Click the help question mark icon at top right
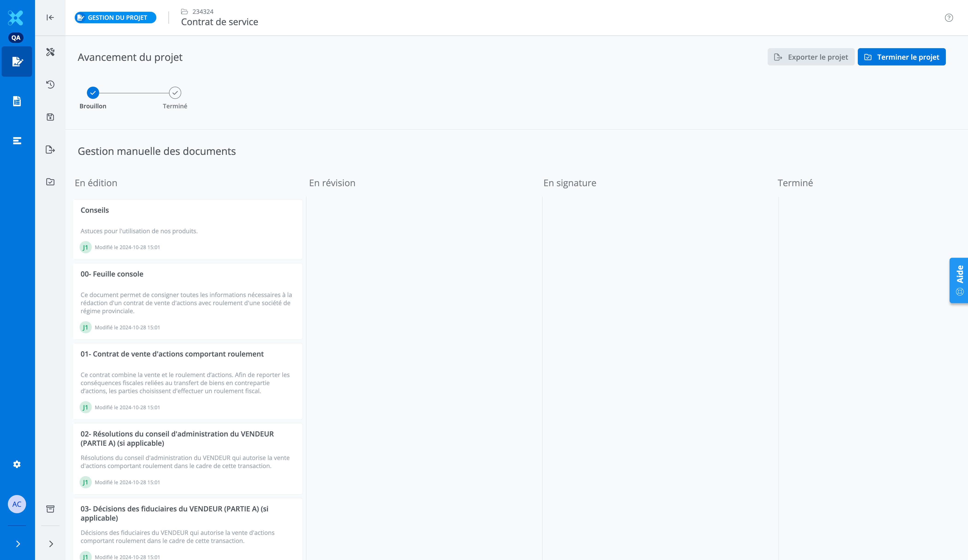Screen dimensions: 968x560 pos(949,18)
